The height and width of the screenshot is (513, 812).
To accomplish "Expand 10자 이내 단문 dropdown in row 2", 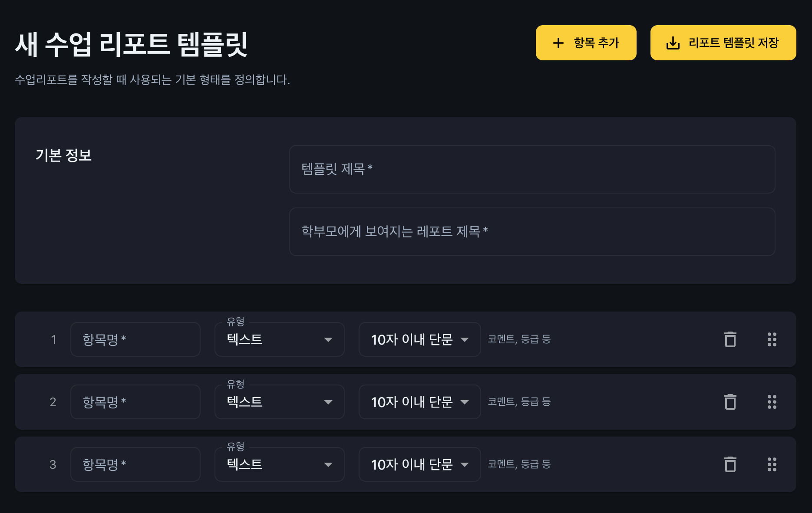I will [x=419, y=402].
